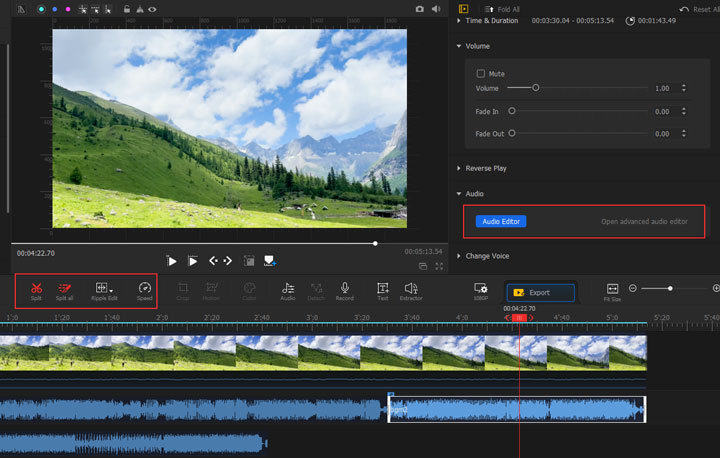
Task: Click the Volume slider track
Action: (580, 88)
